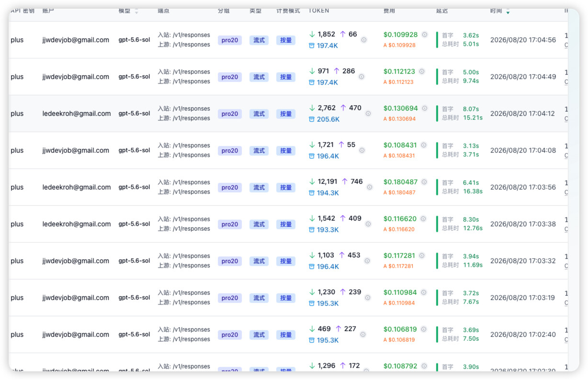Click total latency 15.21s

[473, 118]
